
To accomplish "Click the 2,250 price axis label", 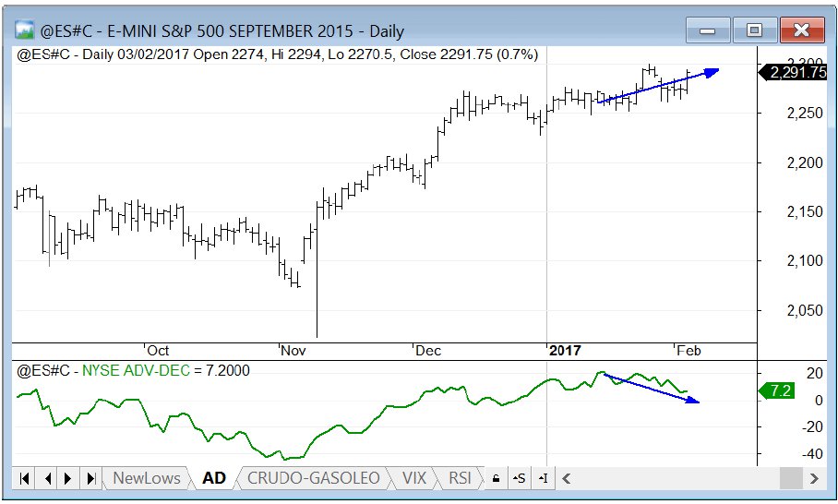I will coord(805,114).
